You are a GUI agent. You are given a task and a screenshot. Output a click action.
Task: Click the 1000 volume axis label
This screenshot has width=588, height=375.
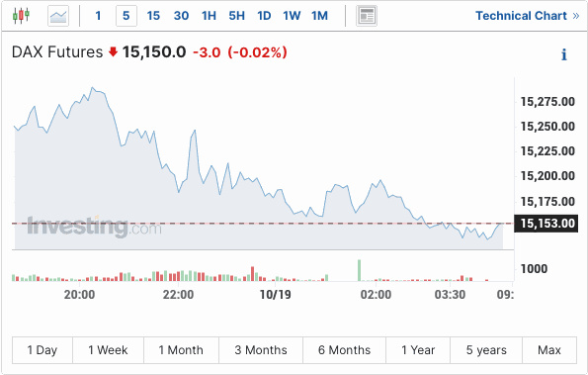click(x=534, y=269)
